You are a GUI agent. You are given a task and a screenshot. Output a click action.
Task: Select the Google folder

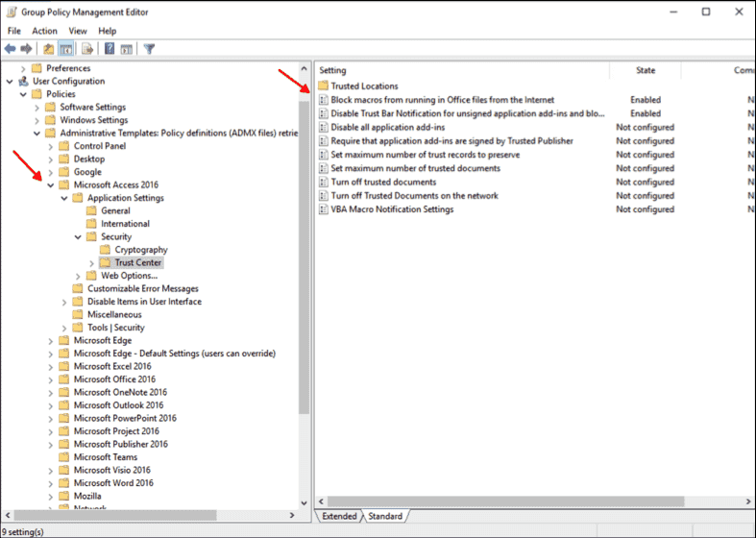click(x=87, y=172)
